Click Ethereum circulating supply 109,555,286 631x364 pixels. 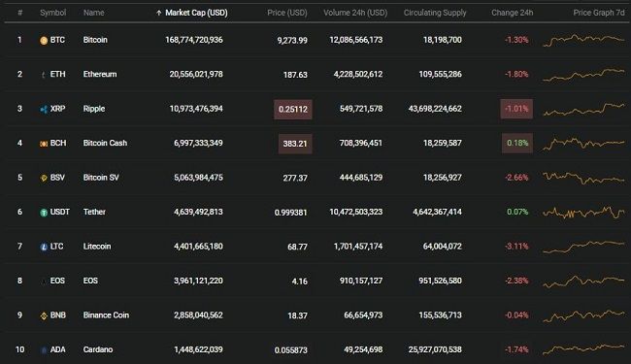pos(441,74)
